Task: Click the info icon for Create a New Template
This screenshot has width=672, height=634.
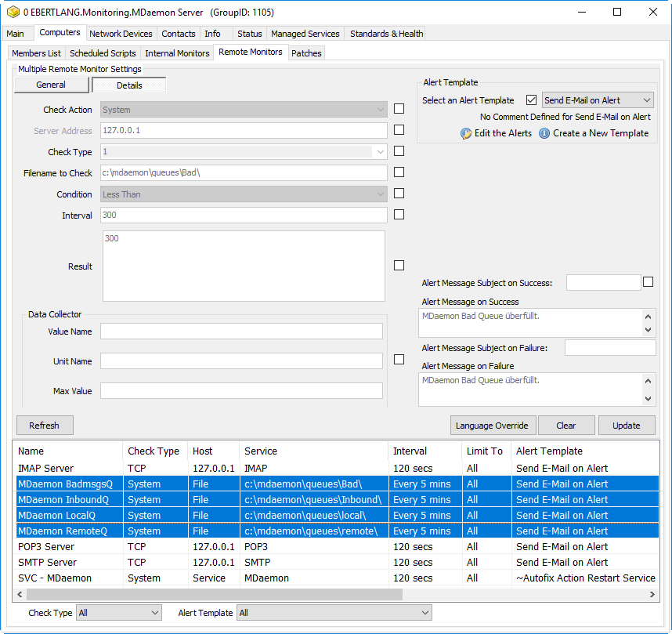Action: pyautogui.click(x=544, y=133)
